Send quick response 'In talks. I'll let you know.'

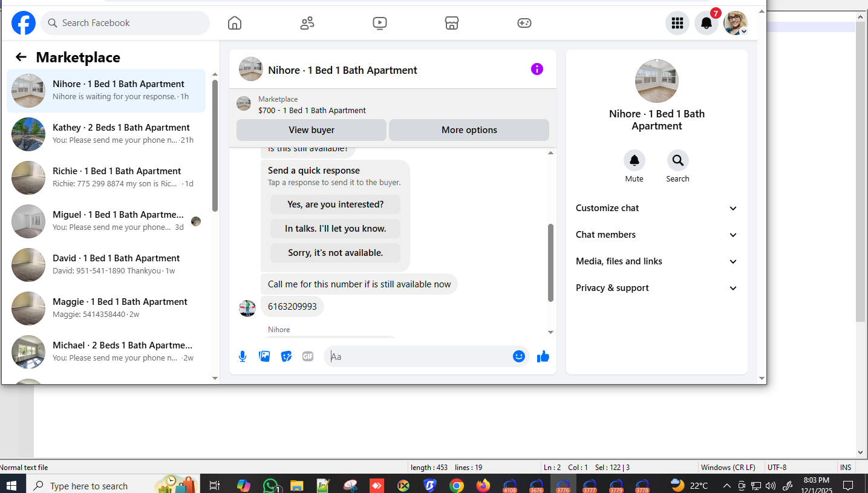pos(336,229)
